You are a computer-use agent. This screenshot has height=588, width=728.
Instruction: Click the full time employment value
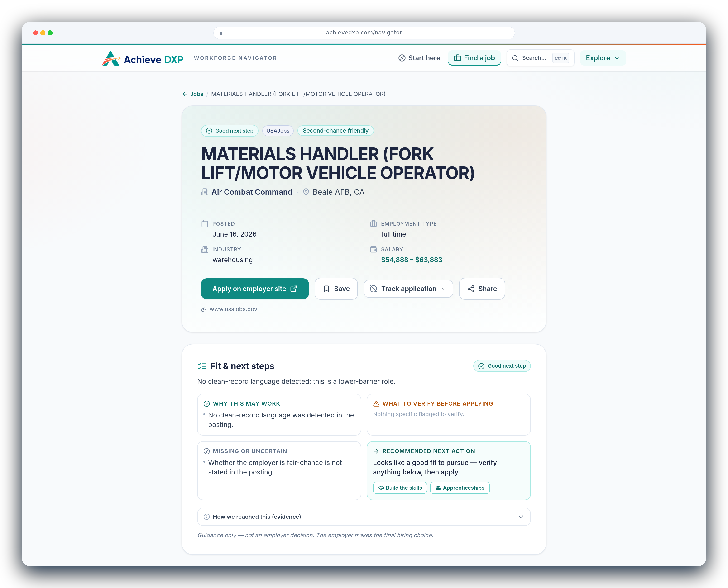tap(393, 234)
